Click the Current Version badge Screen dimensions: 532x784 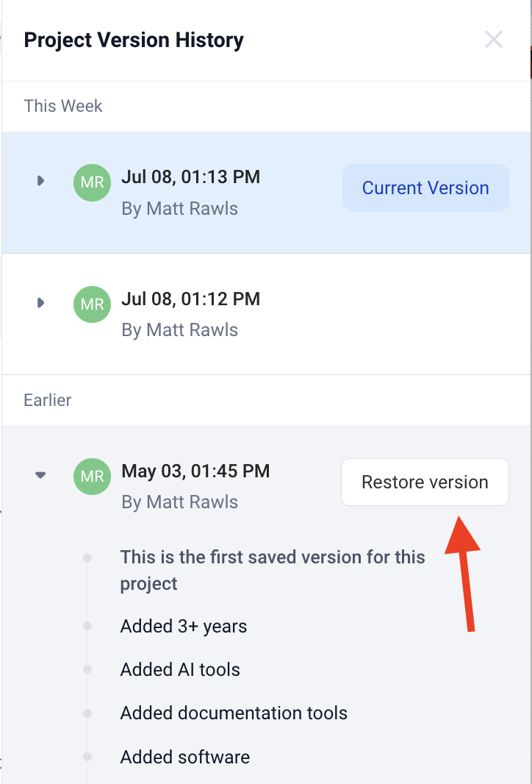[x=425, y=188]
